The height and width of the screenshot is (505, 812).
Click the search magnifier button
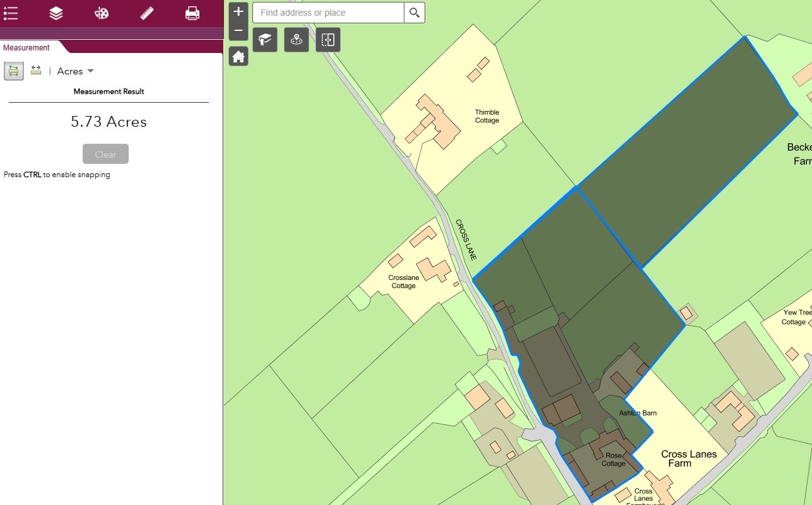pyautogui.click(x=415, y=13)
